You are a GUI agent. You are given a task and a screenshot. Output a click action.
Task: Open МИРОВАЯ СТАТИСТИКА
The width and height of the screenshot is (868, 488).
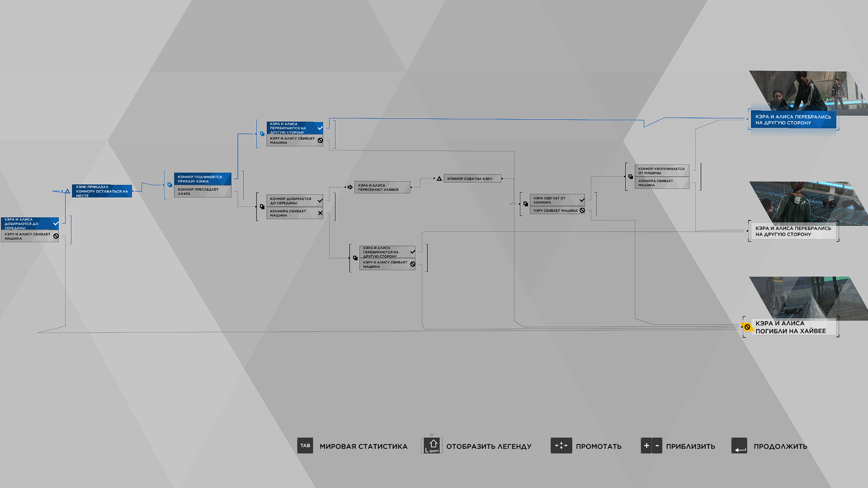coord(363,446)
